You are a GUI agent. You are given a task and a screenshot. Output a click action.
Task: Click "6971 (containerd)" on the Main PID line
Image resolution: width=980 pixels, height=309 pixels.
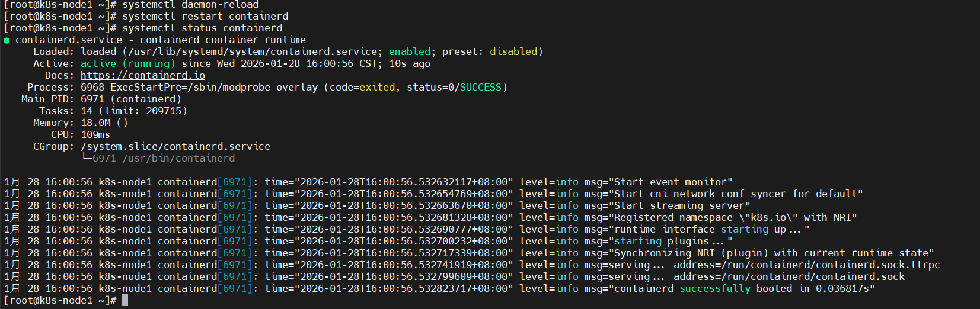(x=131, y=99)
